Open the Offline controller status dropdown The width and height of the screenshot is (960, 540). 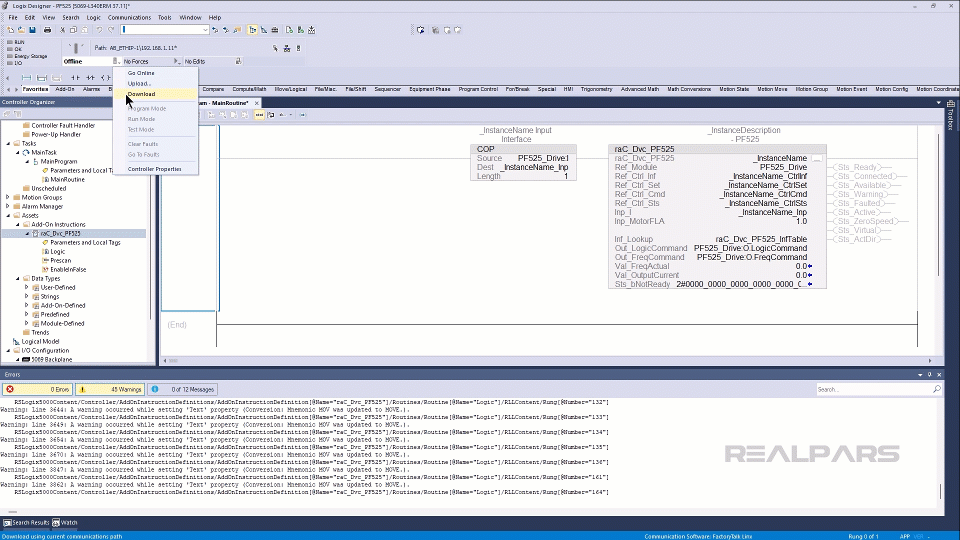pyautogui.click(x=116, y=61)
